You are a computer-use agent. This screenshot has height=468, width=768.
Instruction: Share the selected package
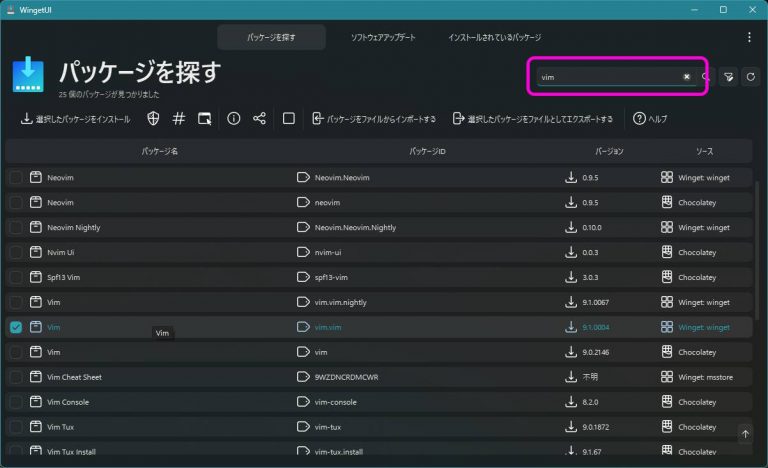(260, 119)
